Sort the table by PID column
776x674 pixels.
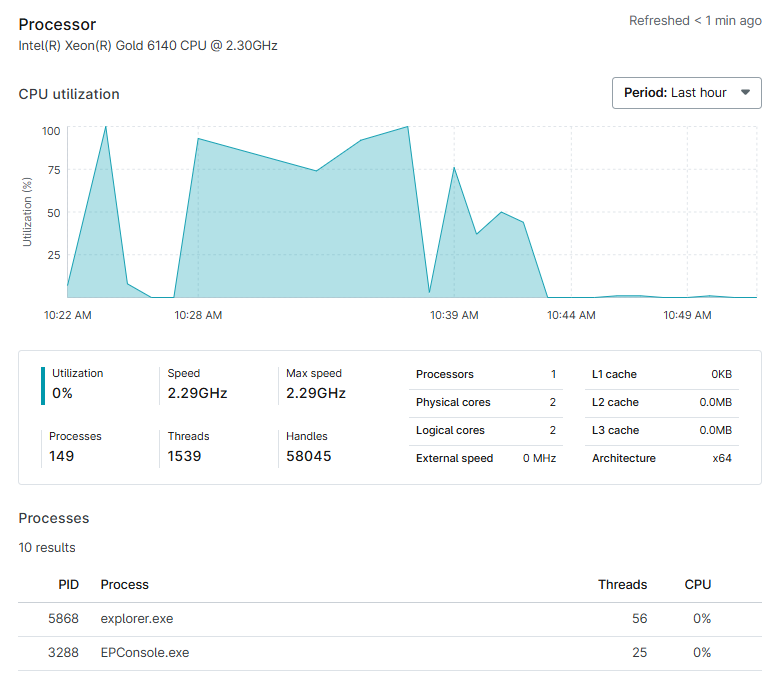[x=68, y=584]
